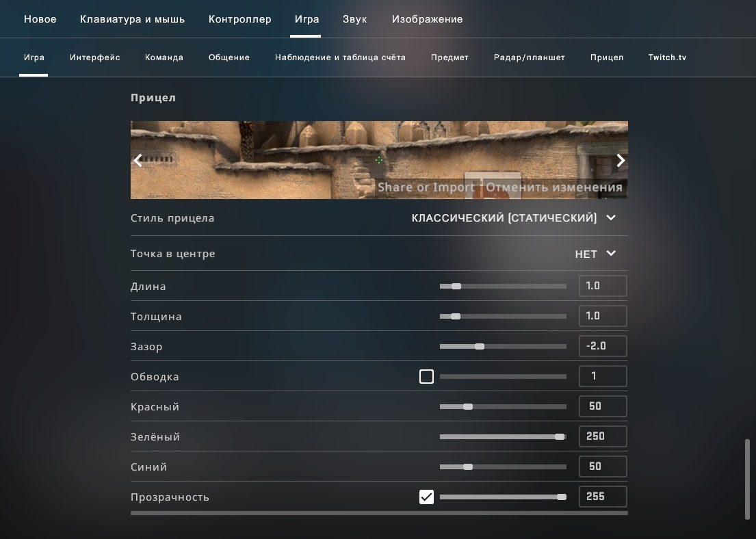Go to the Радар/планшет sub-tab
Image resolution: width=756 pixels, height=539 pixels.
[529, 57]
